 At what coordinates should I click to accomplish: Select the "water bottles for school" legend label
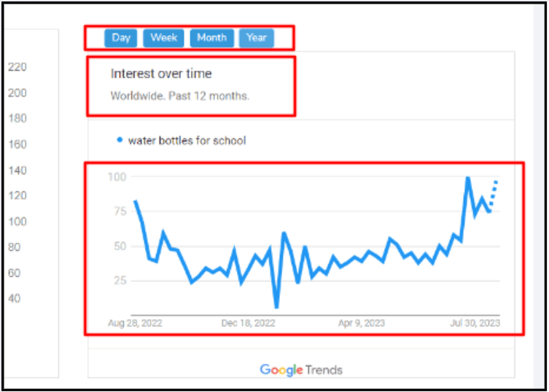(x=187, y=141)
